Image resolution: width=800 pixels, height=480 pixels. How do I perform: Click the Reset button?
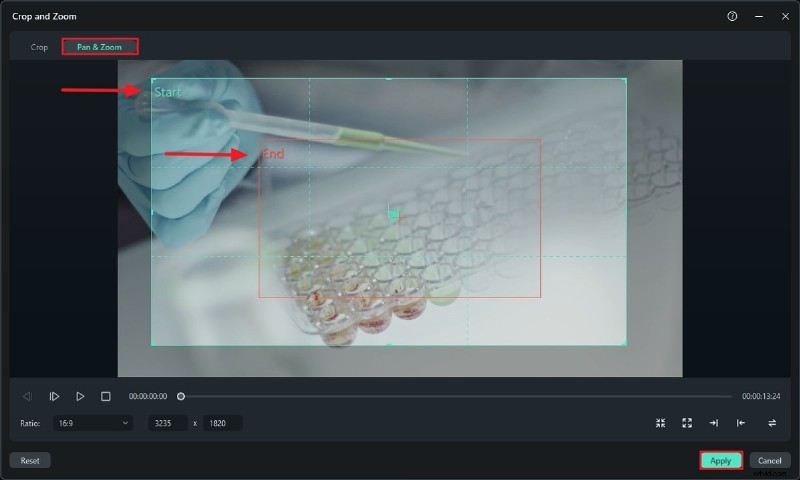(30, 461)
